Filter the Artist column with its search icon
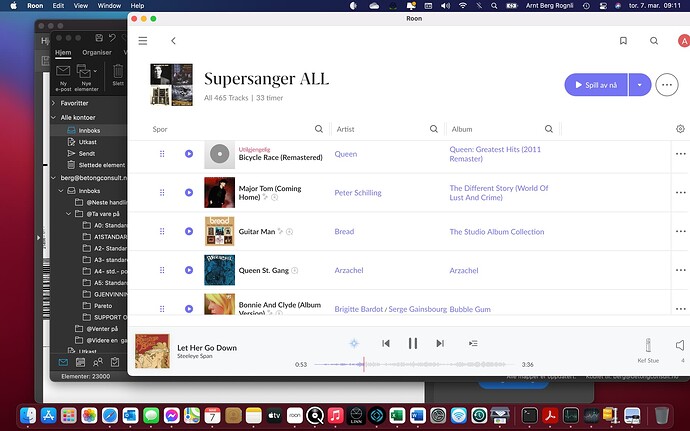The image size is (690, 431). [x=433, y=129]
